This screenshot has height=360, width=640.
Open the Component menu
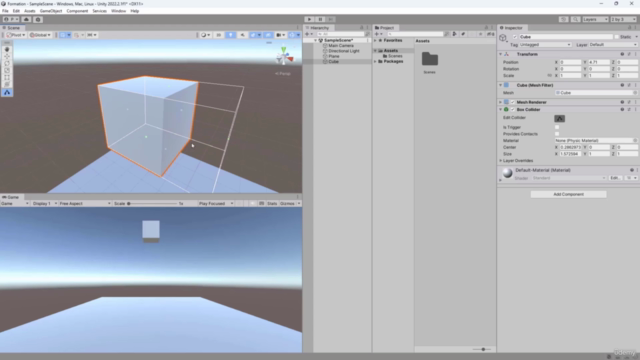[x=77, y=11]
